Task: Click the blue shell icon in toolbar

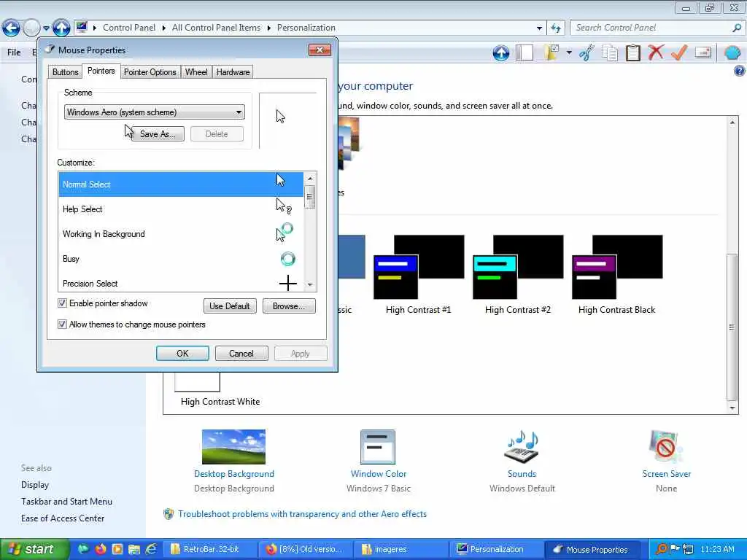Action: pyautogui.click(x=732, y=52)
